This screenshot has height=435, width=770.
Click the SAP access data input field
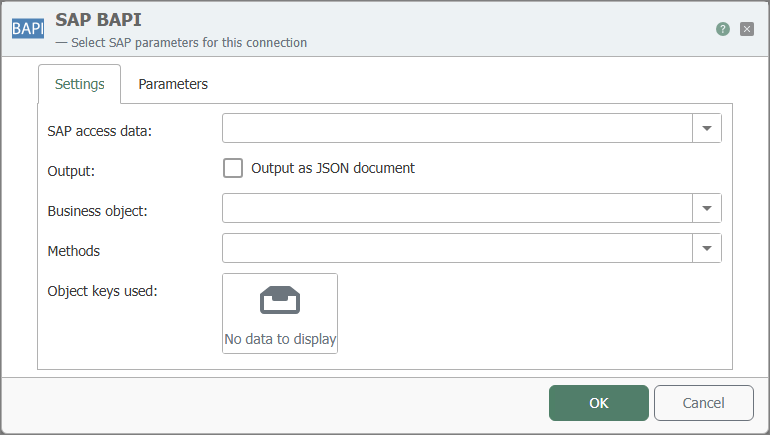click(x=457, y=128)
